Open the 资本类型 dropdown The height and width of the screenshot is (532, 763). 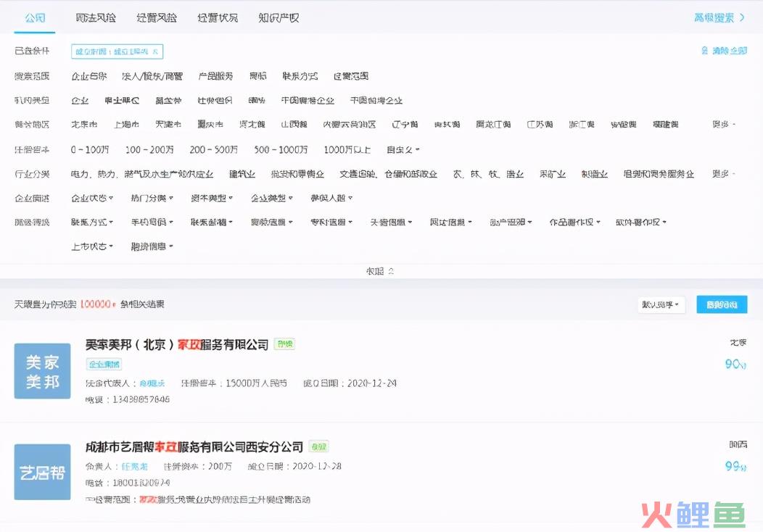212,199
